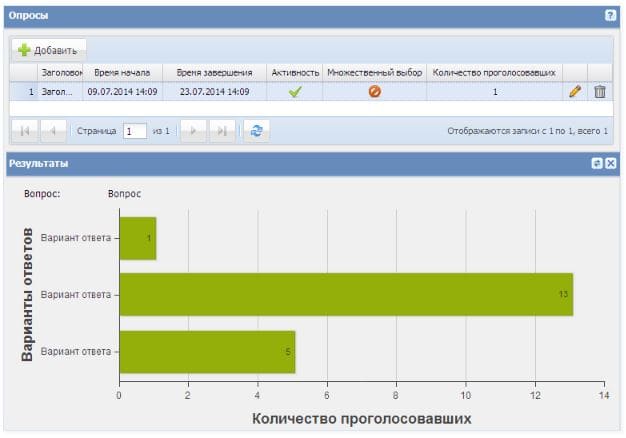Click the chart bar with value 13
Viewport: 626px width, 438px height.
[x=345, y=294]
